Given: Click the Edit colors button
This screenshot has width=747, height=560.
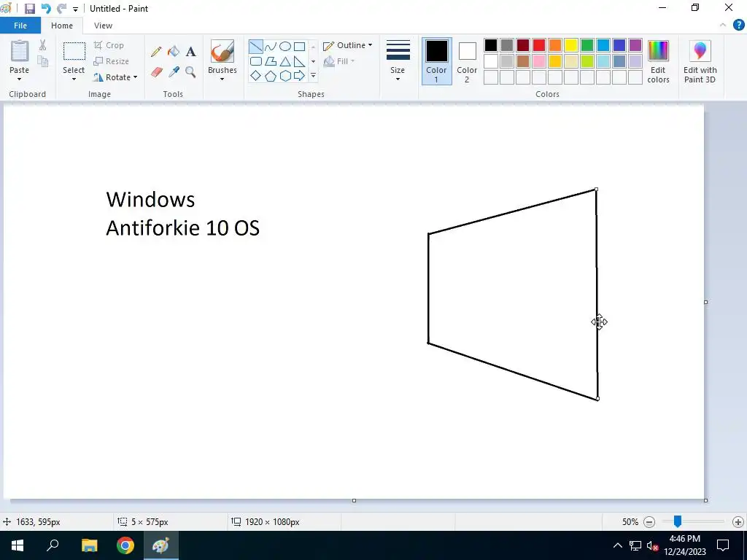Looking at the screenshot, I should click(x=658, y=61).
